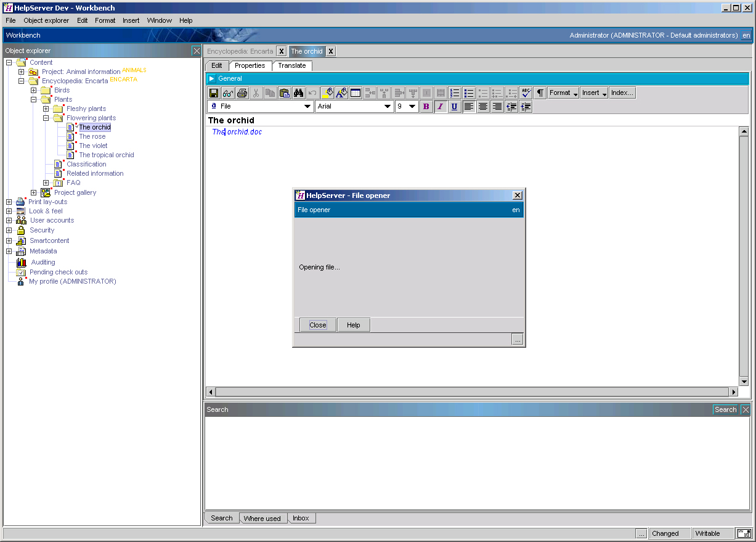
Task: Expand the Birds folder in the tree
Action: point(34,90)
